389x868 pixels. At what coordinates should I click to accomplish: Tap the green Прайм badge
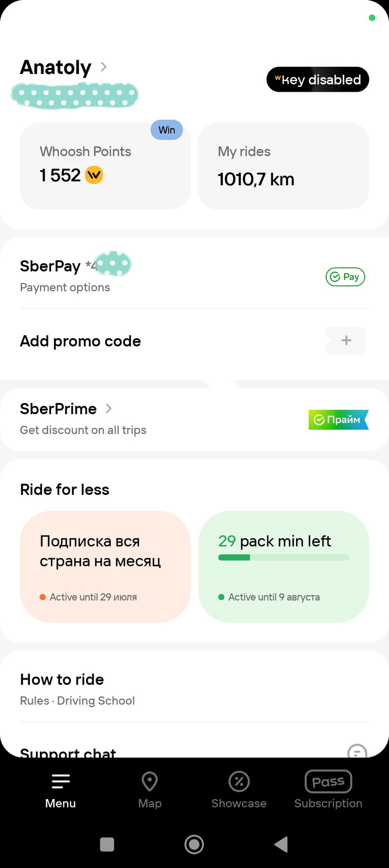(x=338, y=420)
